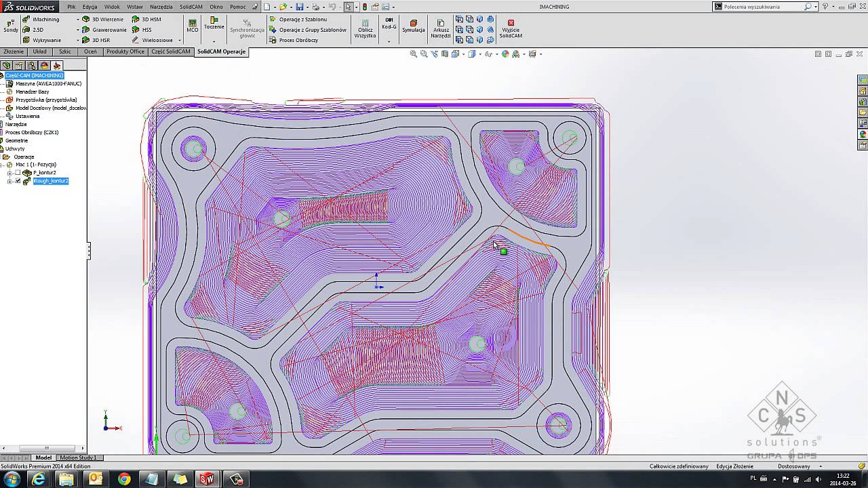Expand the Kod-G dropdown arrow
The image size is (868, 488).
pos(389,41)
